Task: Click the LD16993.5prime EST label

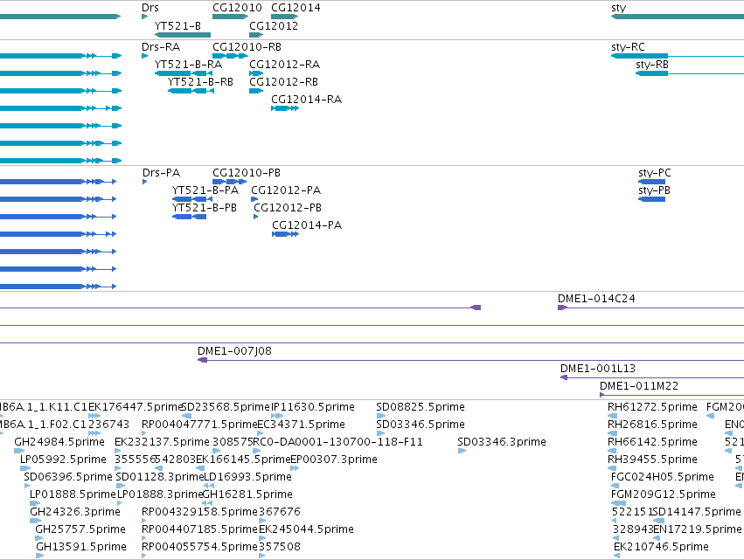Action: (x=247, y=477)
